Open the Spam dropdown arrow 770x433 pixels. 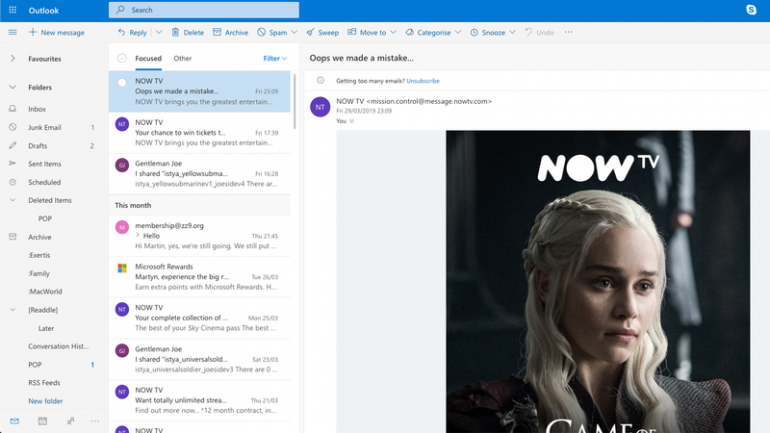(x=294, y=32)
